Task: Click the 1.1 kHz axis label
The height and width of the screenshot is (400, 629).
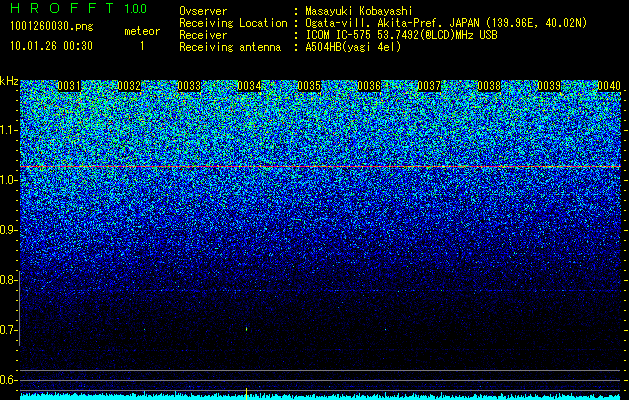Action: [x=8, y=130]
